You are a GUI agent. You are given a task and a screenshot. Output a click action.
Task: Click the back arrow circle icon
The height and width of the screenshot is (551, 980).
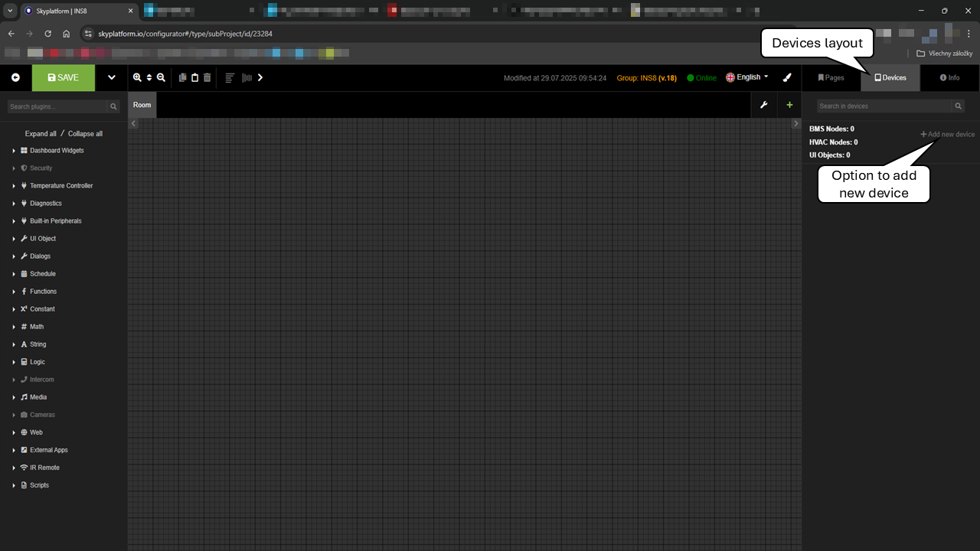click(15, 77)
